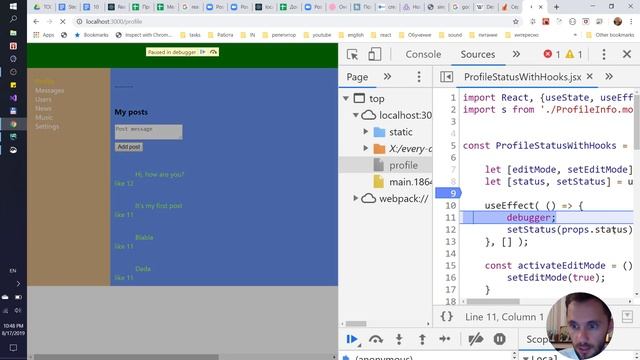This screenshot has width=640, height=360.
Task: Open the Bookmarks star bookmark
Action: click(91, 35)
